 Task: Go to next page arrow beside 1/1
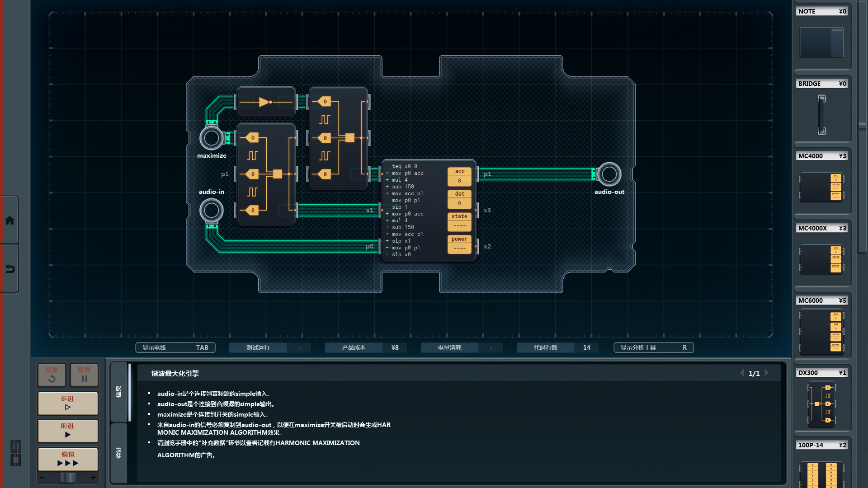tap(767, 373)
